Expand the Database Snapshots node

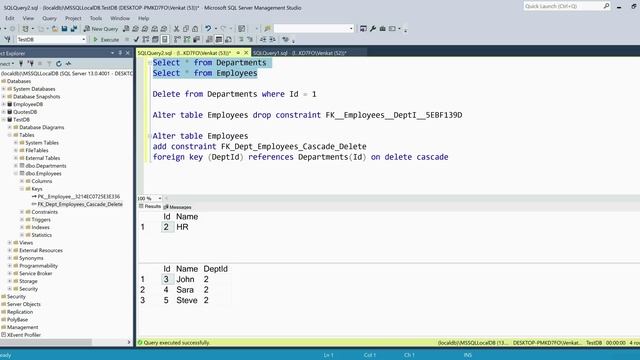[x=4, y=97]
